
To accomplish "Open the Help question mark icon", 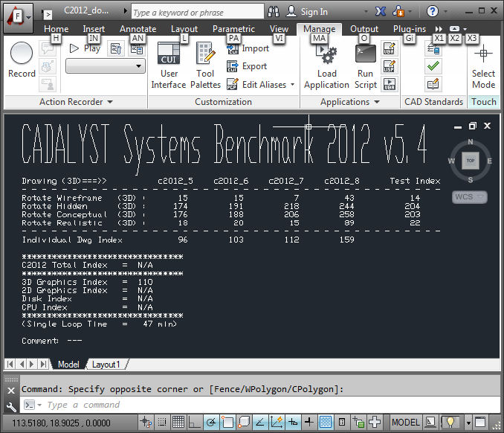I will 433,12.
